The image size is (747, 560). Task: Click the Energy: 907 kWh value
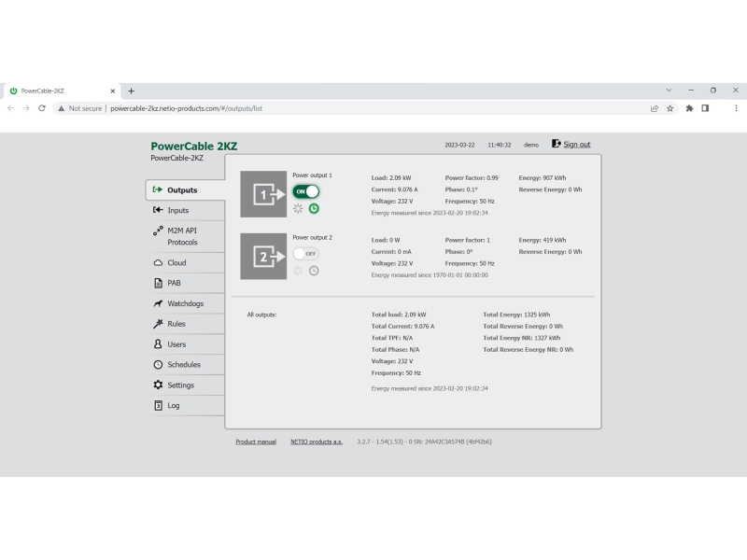coord(543,177)
